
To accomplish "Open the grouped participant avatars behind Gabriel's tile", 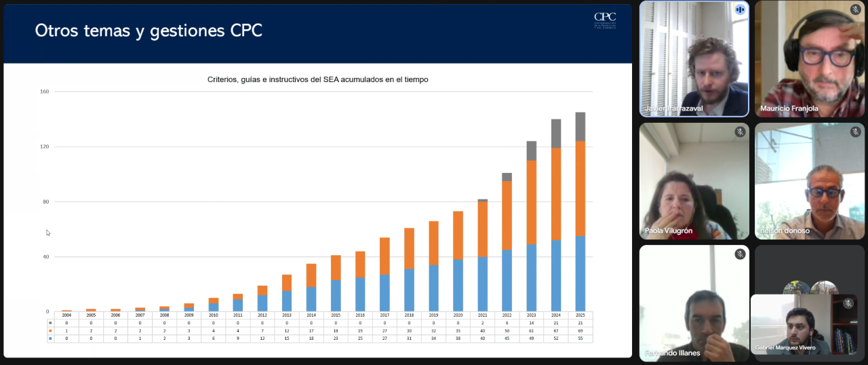I will pyautogui.click(x=810, y=287).
